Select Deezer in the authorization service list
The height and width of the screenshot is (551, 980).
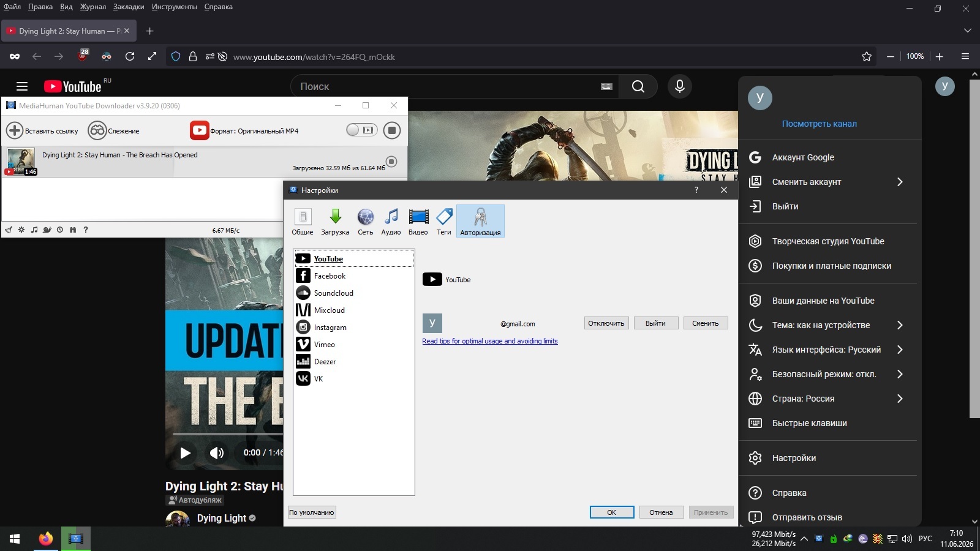coord(354,362)
